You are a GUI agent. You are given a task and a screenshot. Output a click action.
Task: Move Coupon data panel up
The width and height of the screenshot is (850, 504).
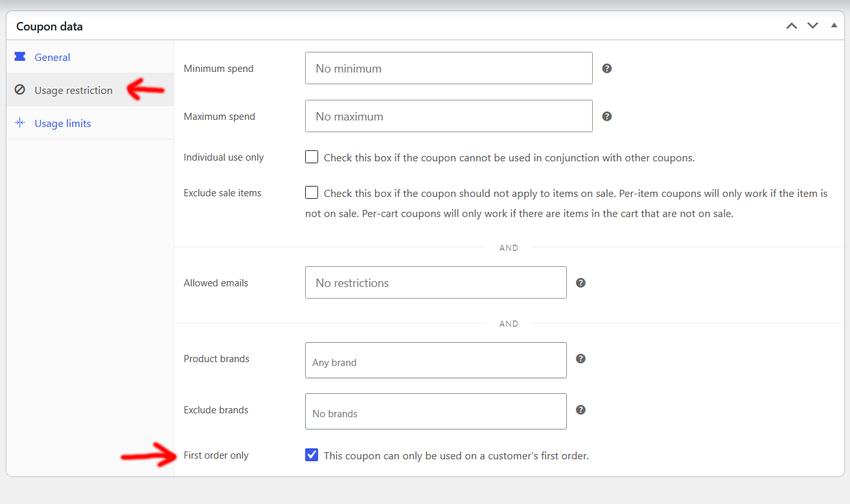pyautogui.click(x=792, y=26)
